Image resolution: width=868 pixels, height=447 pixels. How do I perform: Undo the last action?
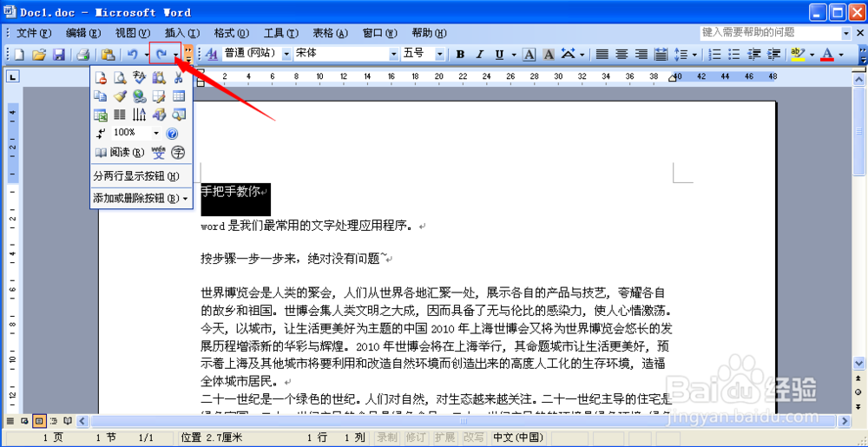[x=132, y=54]
